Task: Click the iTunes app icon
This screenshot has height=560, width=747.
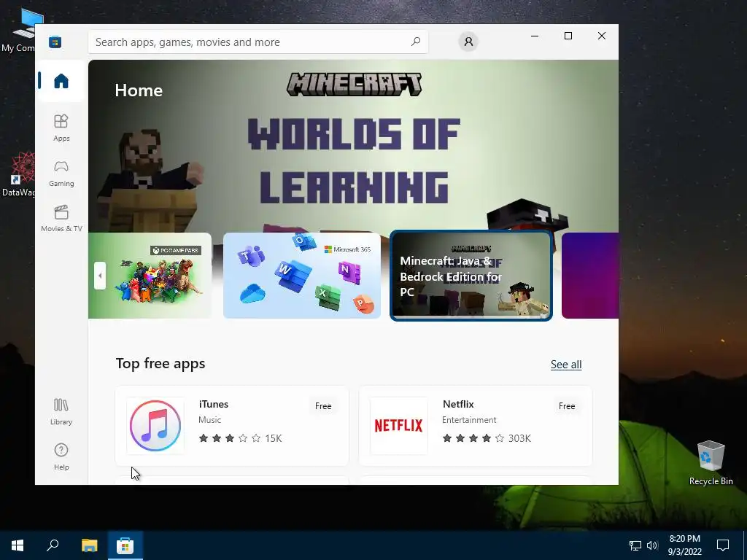Action: click(x=155, y=426)
